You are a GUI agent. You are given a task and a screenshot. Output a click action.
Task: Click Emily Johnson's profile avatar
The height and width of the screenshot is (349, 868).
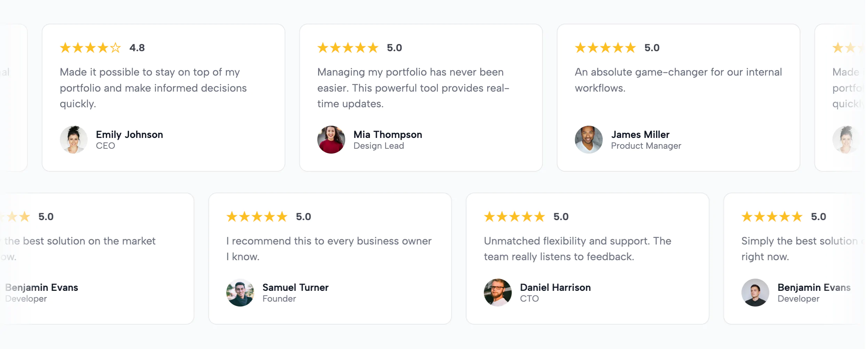(74, 139)
